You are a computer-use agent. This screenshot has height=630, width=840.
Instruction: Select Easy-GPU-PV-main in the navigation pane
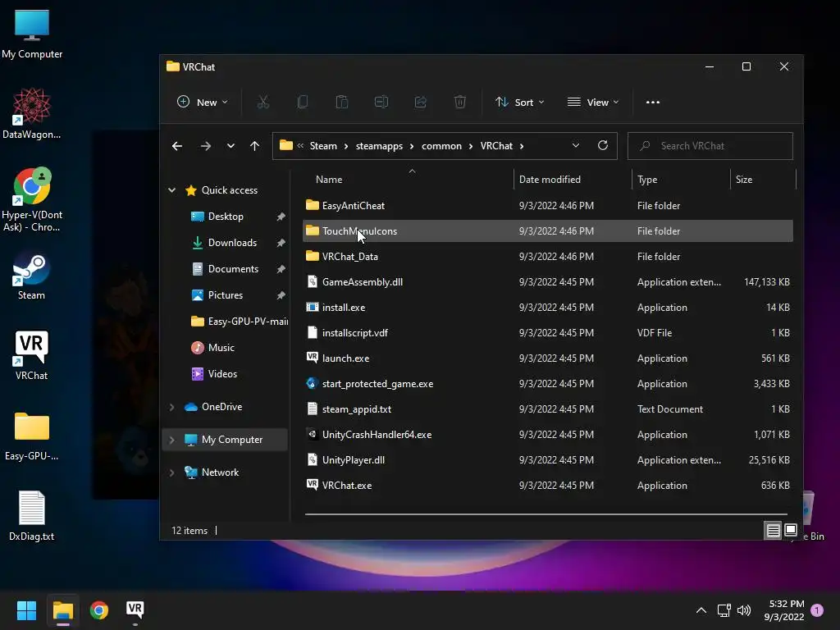(x=239, y=322)
